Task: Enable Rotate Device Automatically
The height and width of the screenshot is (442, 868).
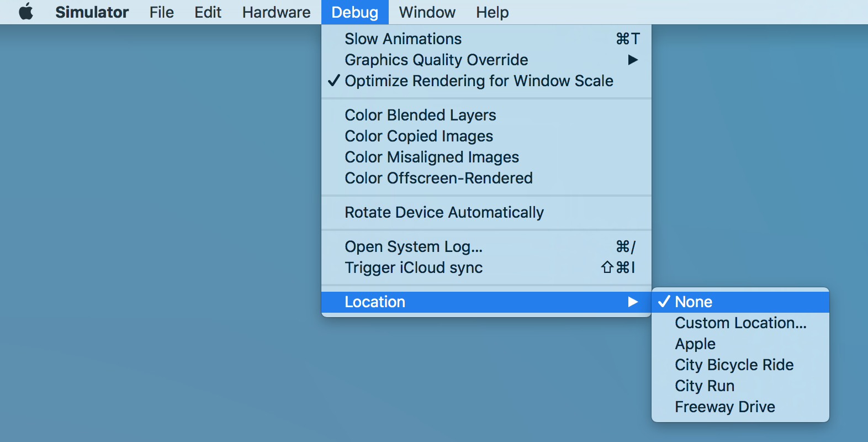Action: pyautogui.click(x=444, y=212)
